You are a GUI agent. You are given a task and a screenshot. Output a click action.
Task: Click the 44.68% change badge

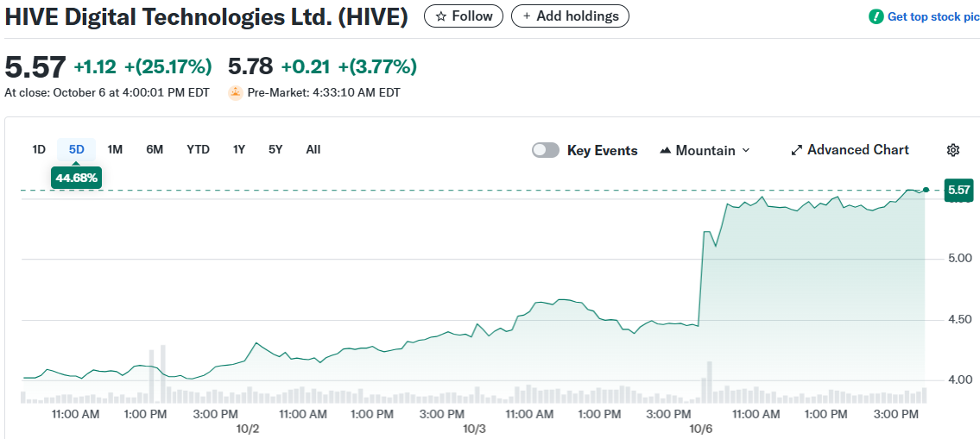point(77,179)
